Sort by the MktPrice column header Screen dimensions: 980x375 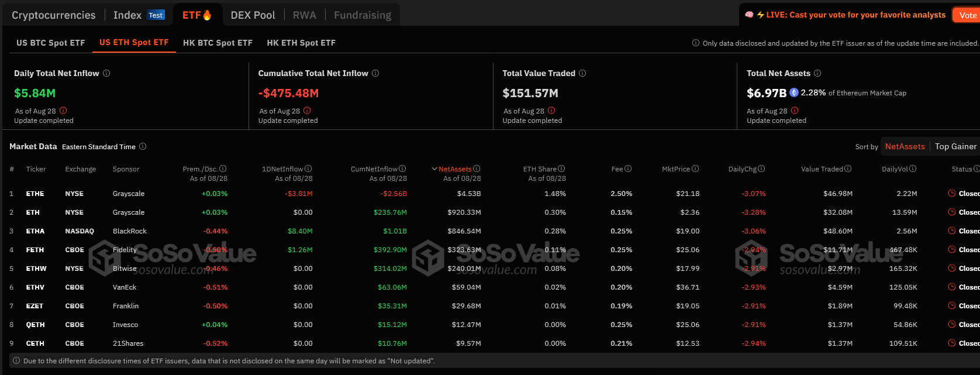(x=676, y=169)
